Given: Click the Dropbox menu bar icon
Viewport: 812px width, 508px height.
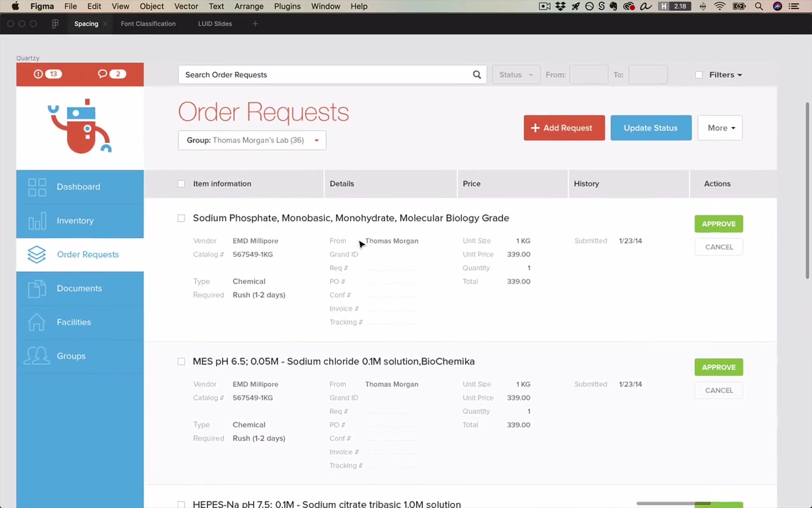Looking at the screenshot, I should coord(561,6).
